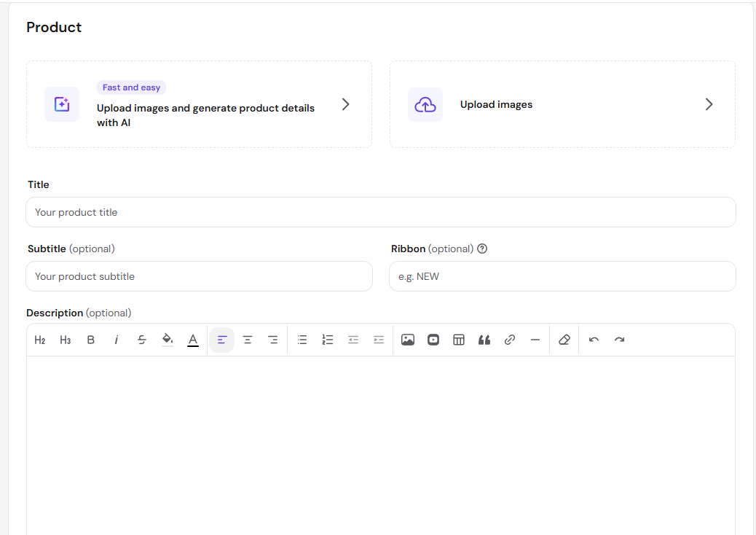
Task: Open AI product details generation option
Action: [199, 104]
